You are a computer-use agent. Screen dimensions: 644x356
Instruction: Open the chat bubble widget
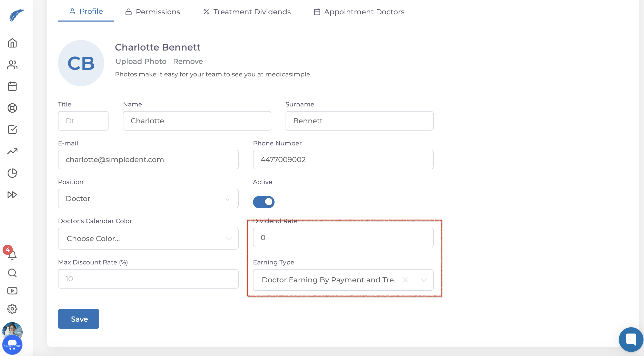point(631,339)
